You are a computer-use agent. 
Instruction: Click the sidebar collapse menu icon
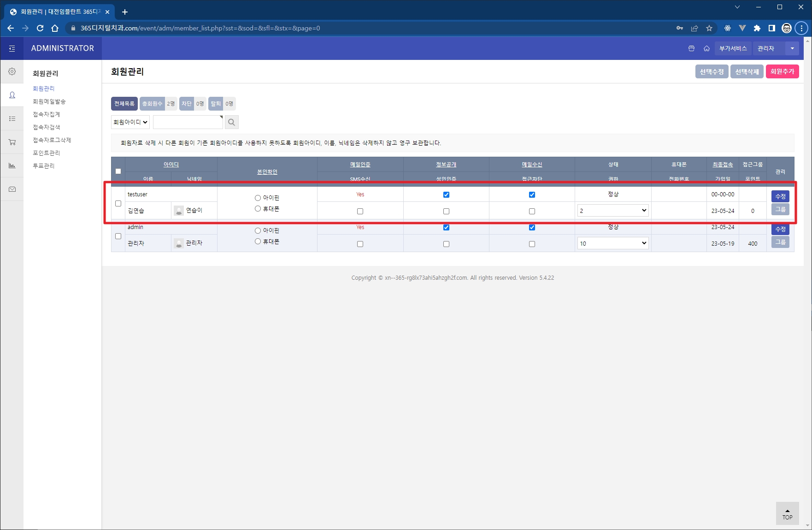(12, 48)
